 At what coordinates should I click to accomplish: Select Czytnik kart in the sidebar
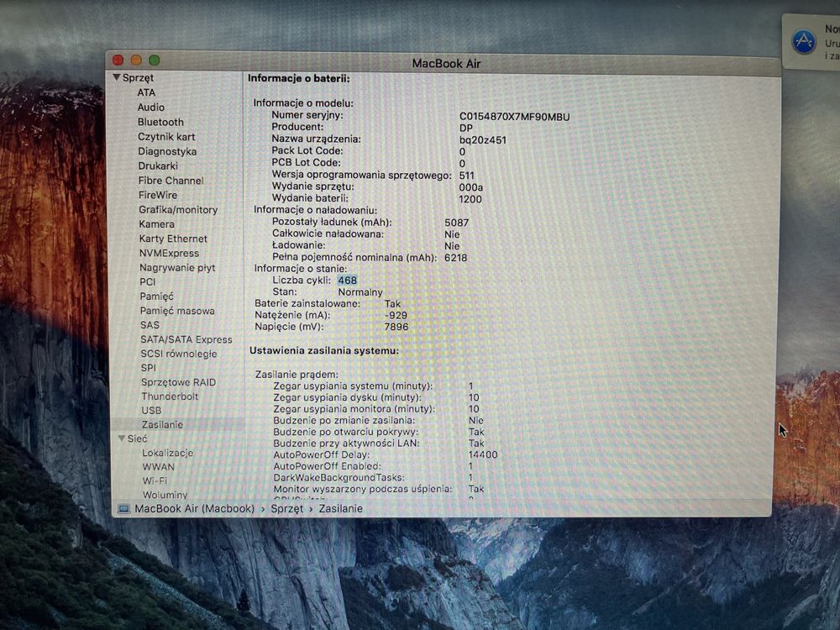(x=166, y=137)
